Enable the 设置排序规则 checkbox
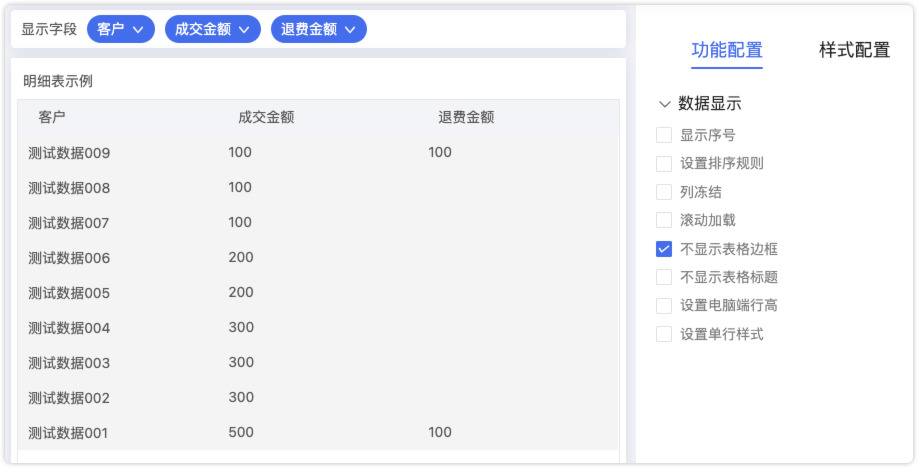The width and height of the screenshot is (918, 468). coord(664,163)
